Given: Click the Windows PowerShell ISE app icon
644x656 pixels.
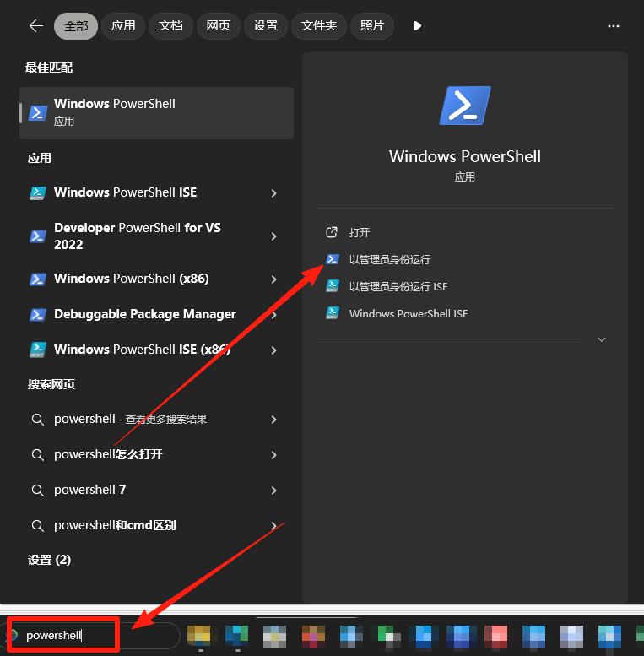Looking at the screenshot, I should pos(38,192).
